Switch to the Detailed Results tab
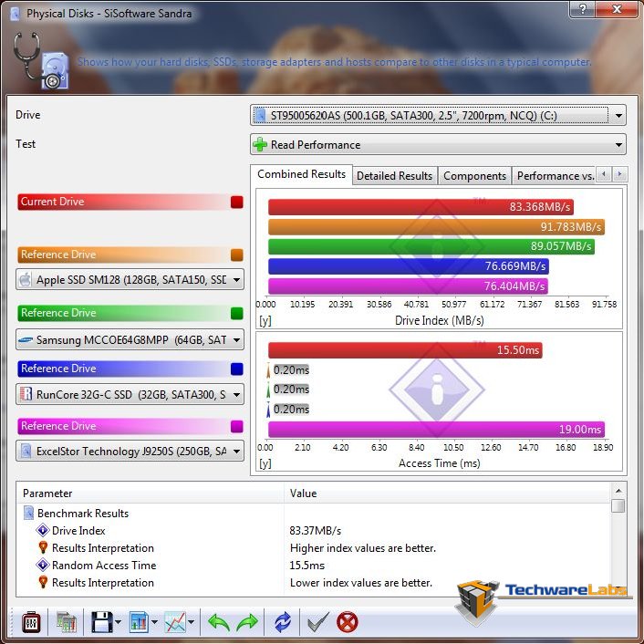Viewport: 644px width, 644px height. coord(394,176)
